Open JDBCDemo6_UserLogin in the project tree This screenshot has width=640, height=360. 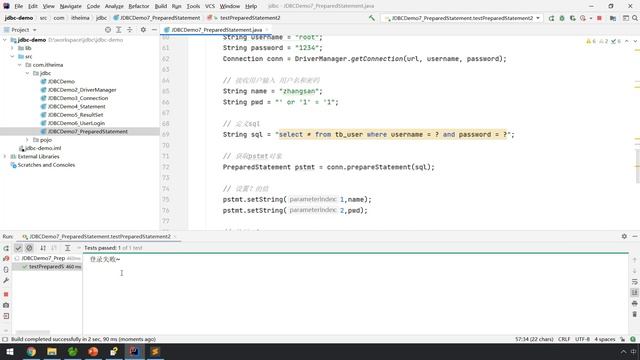coord(76,123)
